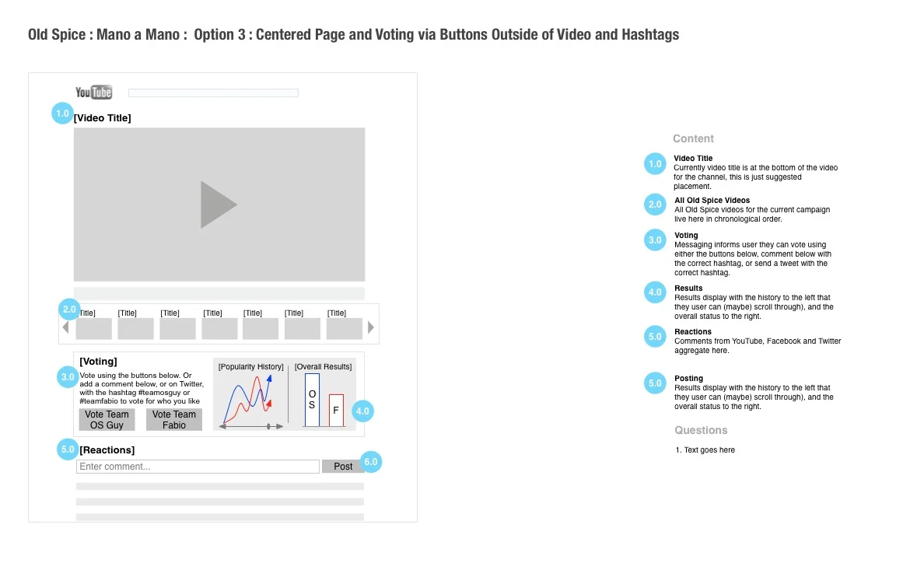Click the "1. Text goes here" line
Viewport: 924px width, 570px height.
(705, 449)
